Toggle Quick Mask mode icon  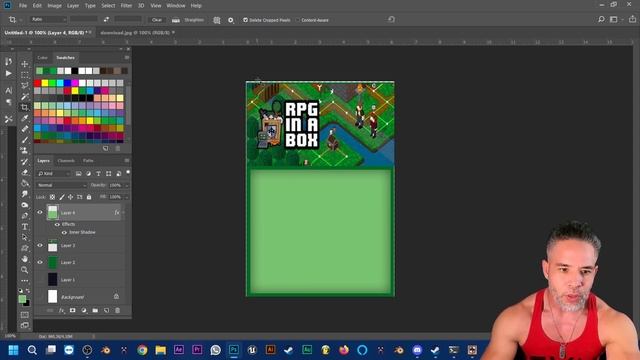click(x=24, y=315)
